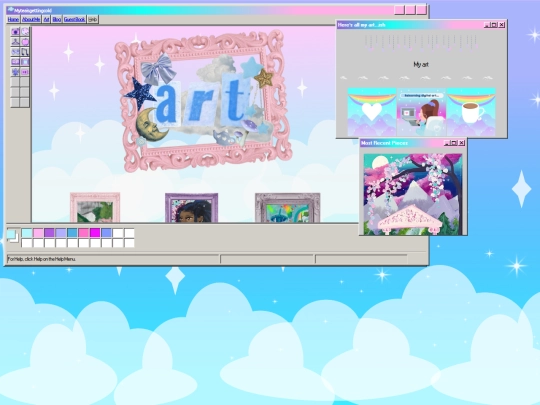540x405 pixels.
Task: Close the 'Here's all my art' window
Action: pos(502,25)
